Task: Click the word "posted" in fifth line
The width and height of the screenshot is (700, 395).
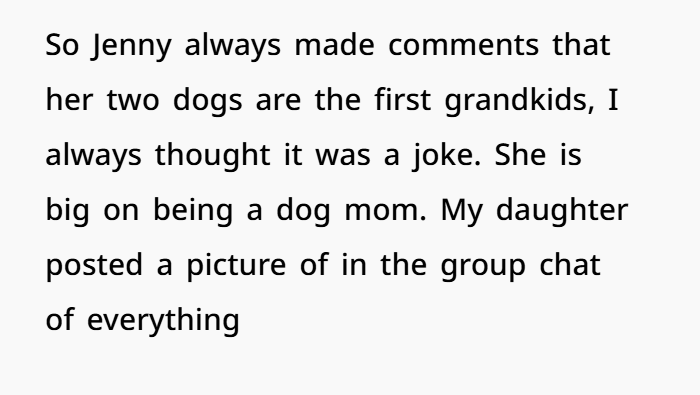Action: pyautogui.click(x=94, y=266)
